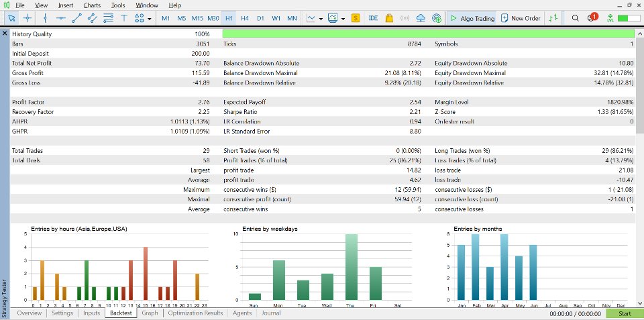The width and height of the screenshot is (644, 320).
Task: Switch chart to MN timeframe
Action: tap(292, 18)
